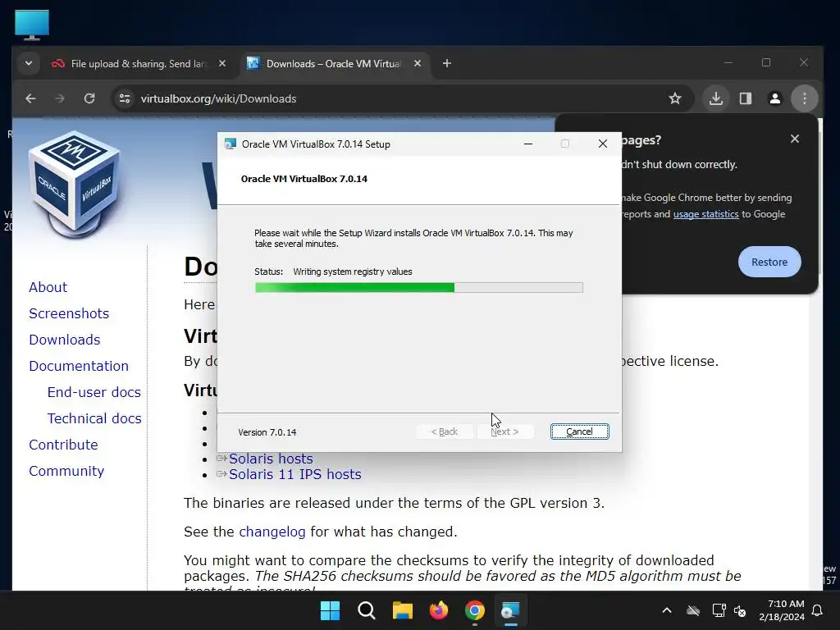Reload the VirtualBox downloads page
The height and width of the screenshot is (630, 840).
coord(89,98)
